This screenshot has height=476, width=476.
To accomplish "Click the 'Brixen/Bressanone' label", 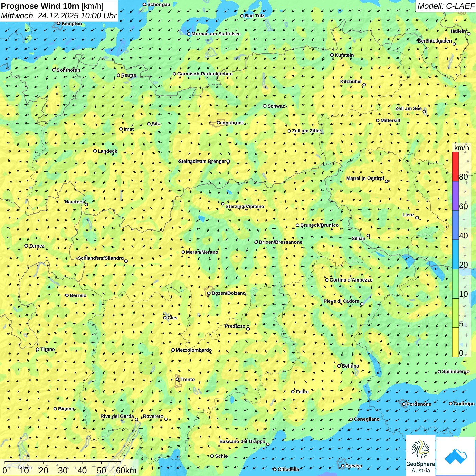I will [280, 242].
